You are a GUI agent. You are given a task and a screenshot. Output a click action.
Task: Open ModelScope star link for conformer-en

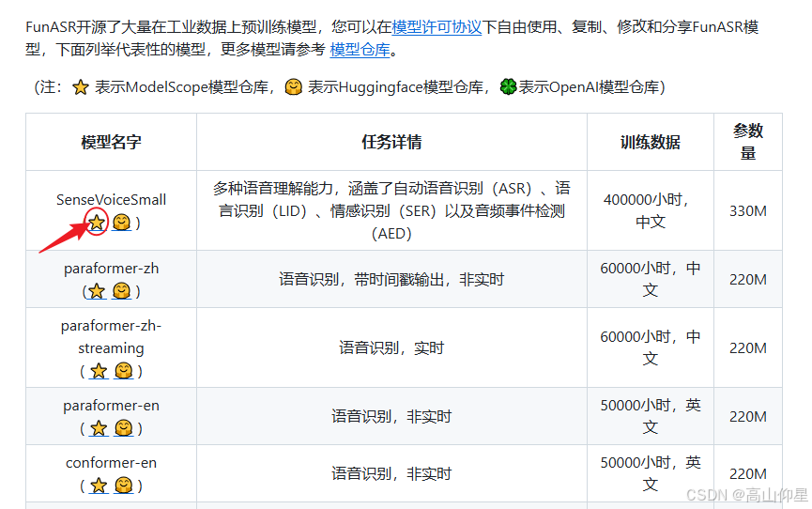coord(99,486)
